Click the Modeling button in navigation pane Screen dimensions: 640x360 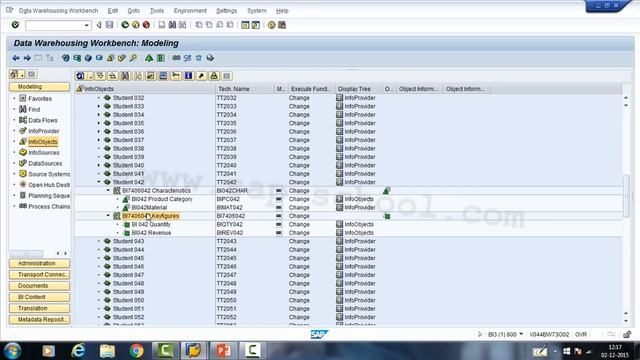click(39, 87)
